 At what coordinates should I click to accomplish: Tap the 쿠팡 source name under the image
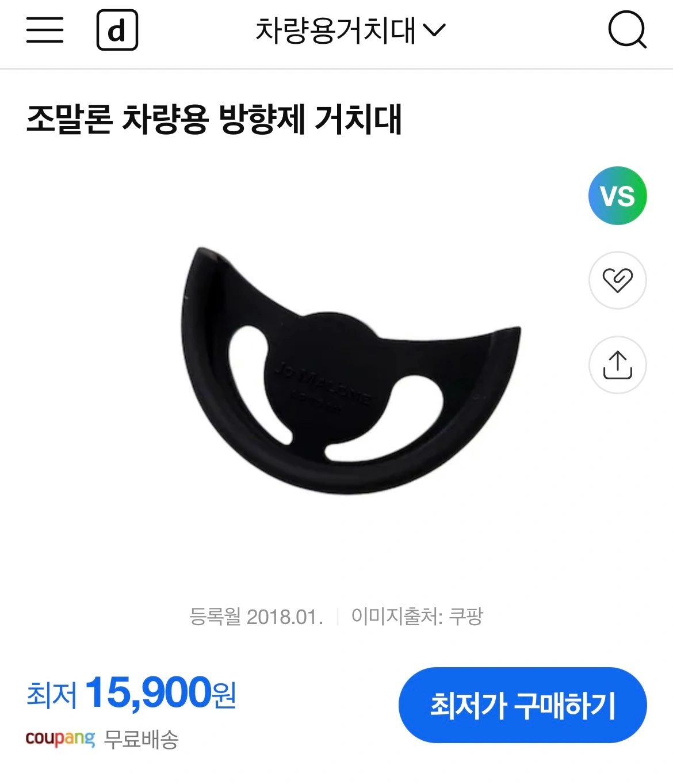coord(466,616)
